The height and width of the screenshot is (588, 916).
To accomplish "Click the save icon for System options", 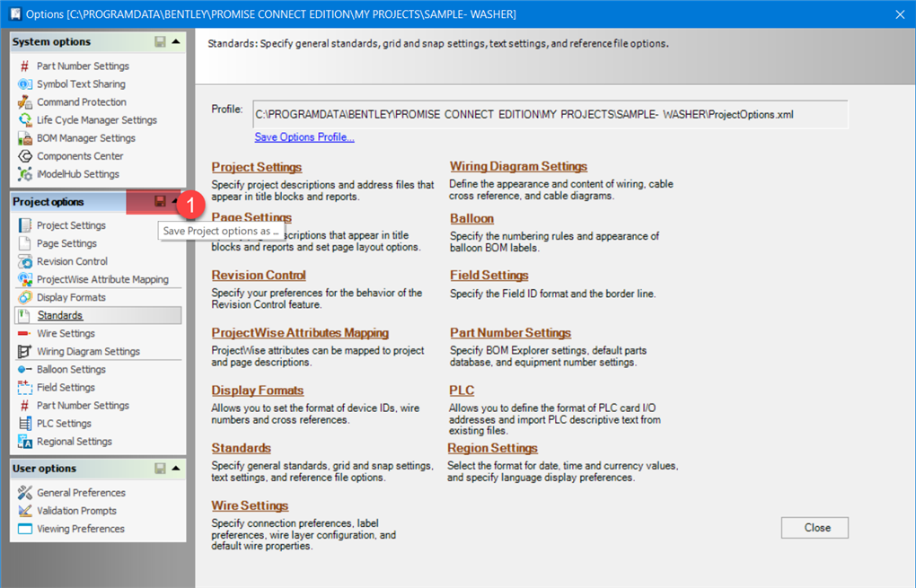I will click(x=160, y=41).
